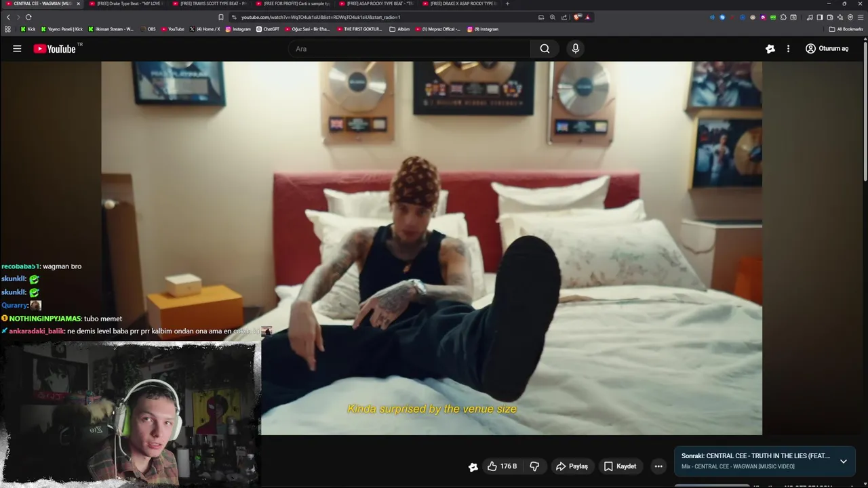Click the sparkle icon next to header settings
Viewport: 868px width, 488px height.
point(770,49)
